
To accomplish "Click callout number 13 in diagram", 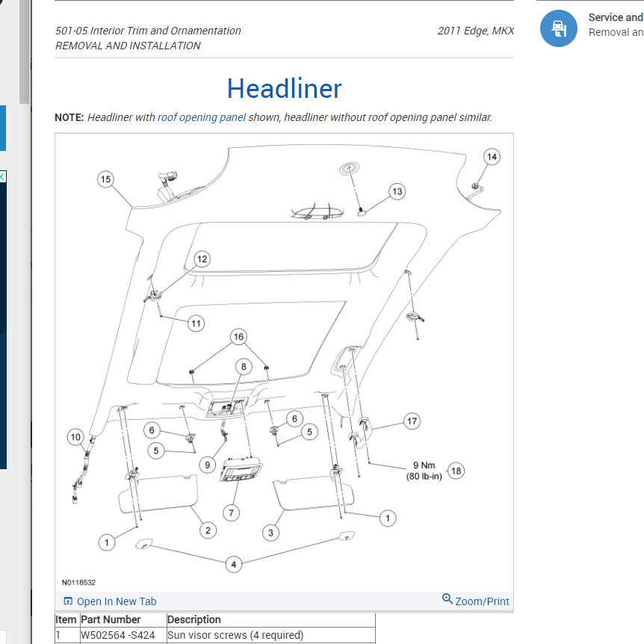I will pos(397,191).
